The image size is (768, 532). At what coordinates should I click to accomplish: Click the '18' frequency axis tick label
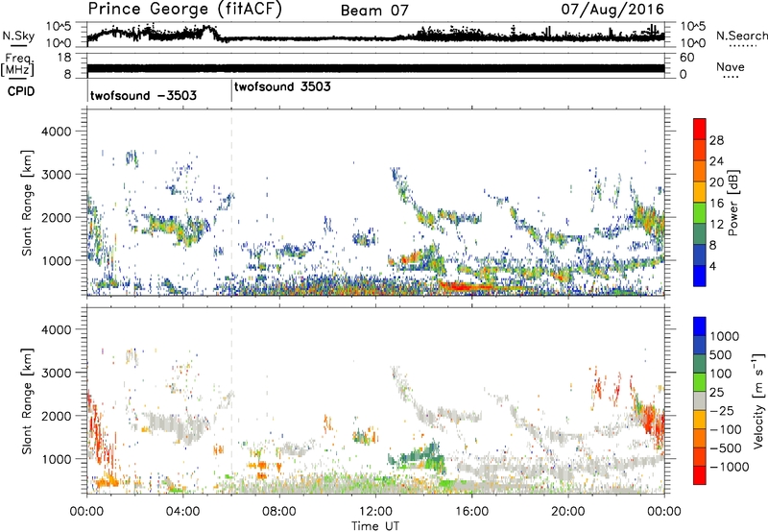[64, 58]
